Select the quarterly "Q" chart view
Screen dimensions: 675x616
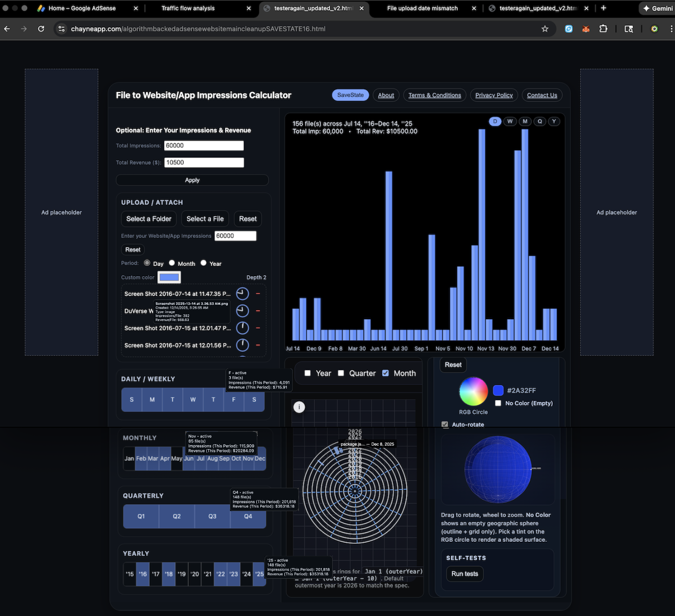coord(539,121)
